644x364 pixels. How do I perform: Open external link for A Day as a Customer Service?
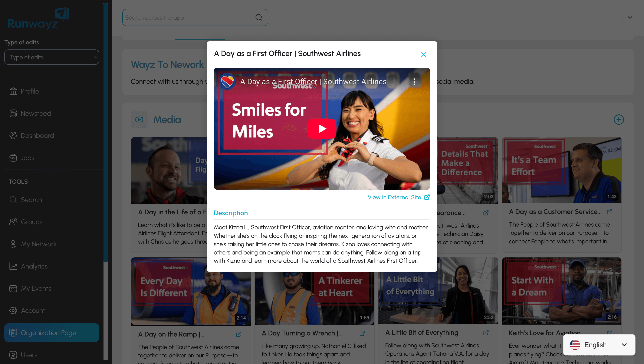pos(609,212)
